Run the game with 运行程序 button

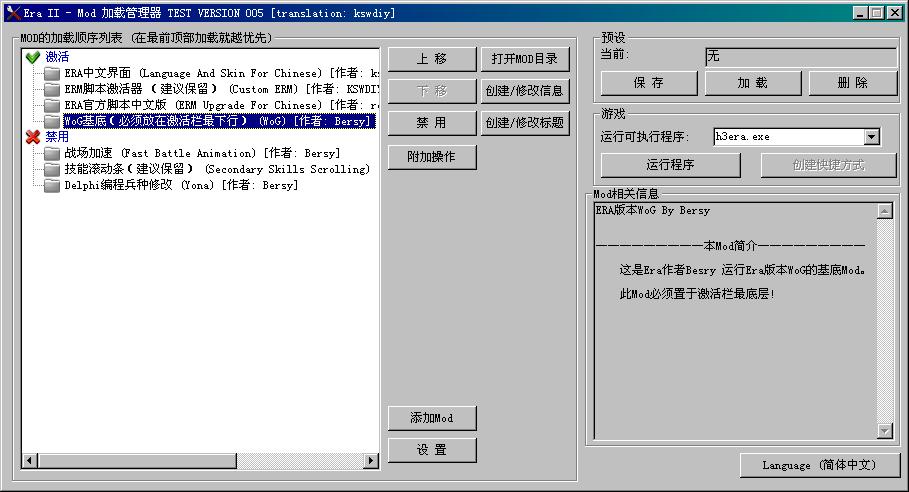coord(670,165)
